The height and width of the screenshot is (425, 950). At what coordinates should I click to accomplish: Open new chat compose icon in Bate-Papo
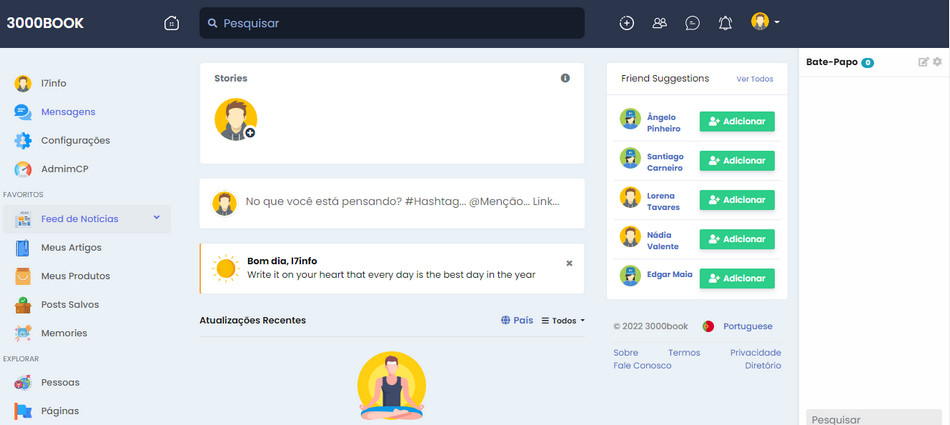pos(923,62)
